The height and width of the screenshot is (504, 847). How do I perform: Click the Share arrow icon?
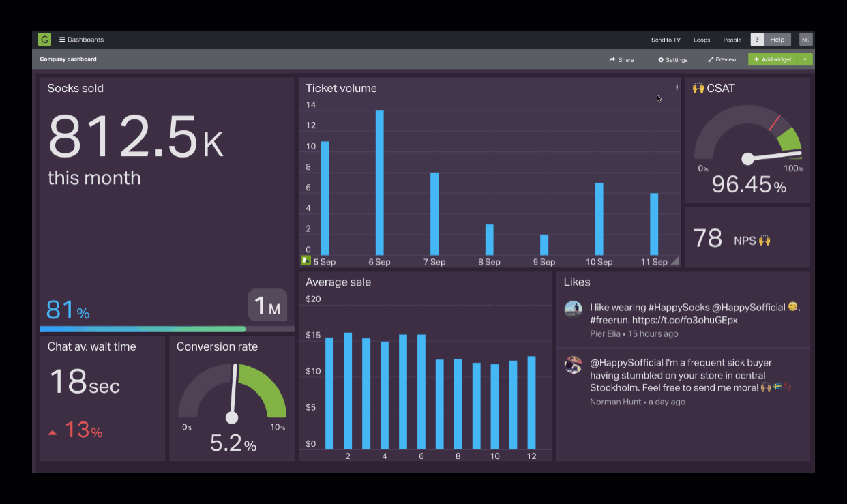(x=612, y=60)
